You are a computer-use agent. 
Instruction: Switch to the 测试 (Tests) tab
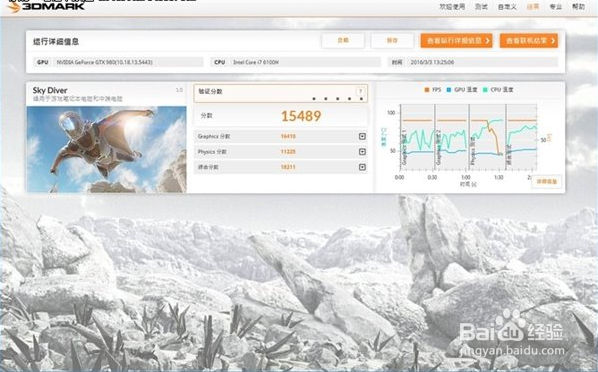[x=481, y=6]
